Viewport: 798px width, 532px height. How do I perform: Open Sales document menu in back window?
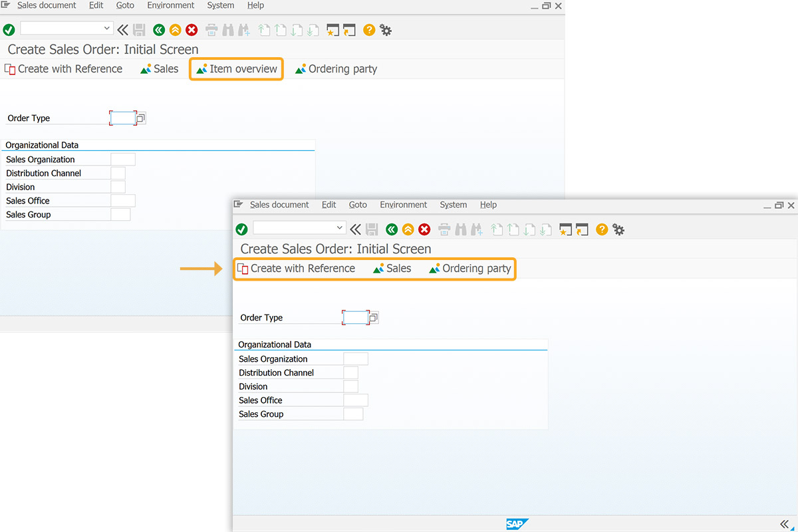(x=47, y=5)
